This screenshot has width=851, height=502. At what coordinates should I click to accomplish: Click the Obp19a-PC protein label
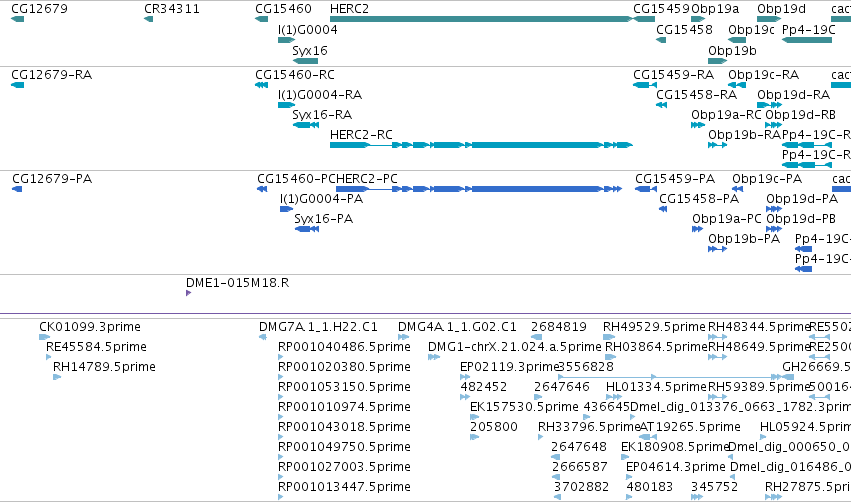[x=727, y=219]
